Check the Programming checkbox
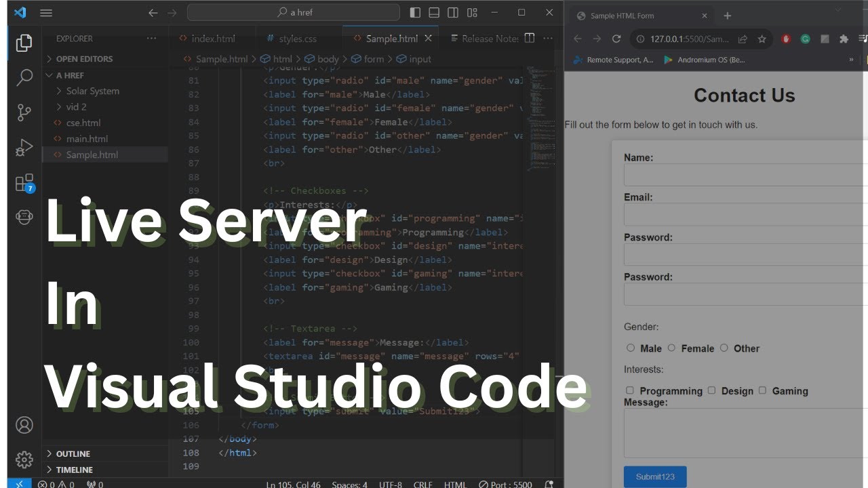Image resolution: width=868 pixels, height=488 pixels. [x=630, y=390]
